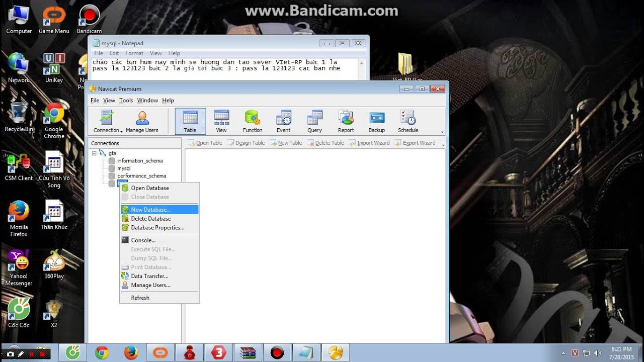Open Navicat's View menu
The image size is (644, 362).
tap(109, 101)
